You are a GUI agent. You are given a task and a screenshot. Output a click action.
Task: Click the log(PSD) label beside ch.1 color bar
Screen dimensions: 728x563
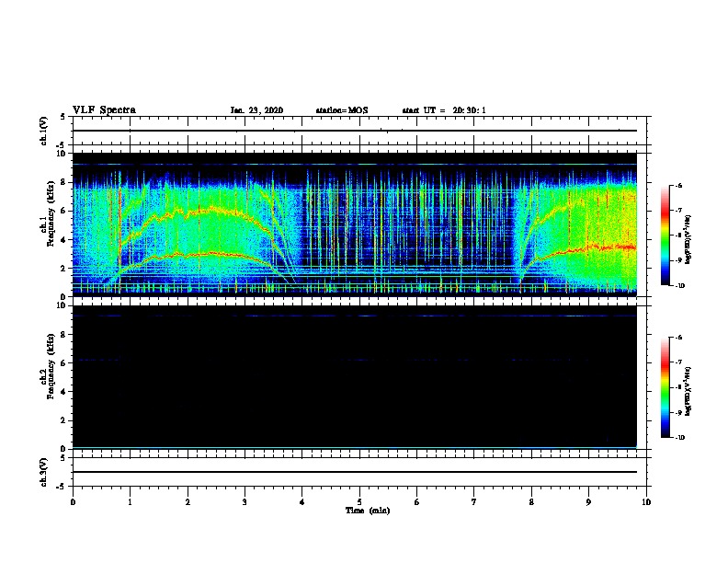[688, 240]
